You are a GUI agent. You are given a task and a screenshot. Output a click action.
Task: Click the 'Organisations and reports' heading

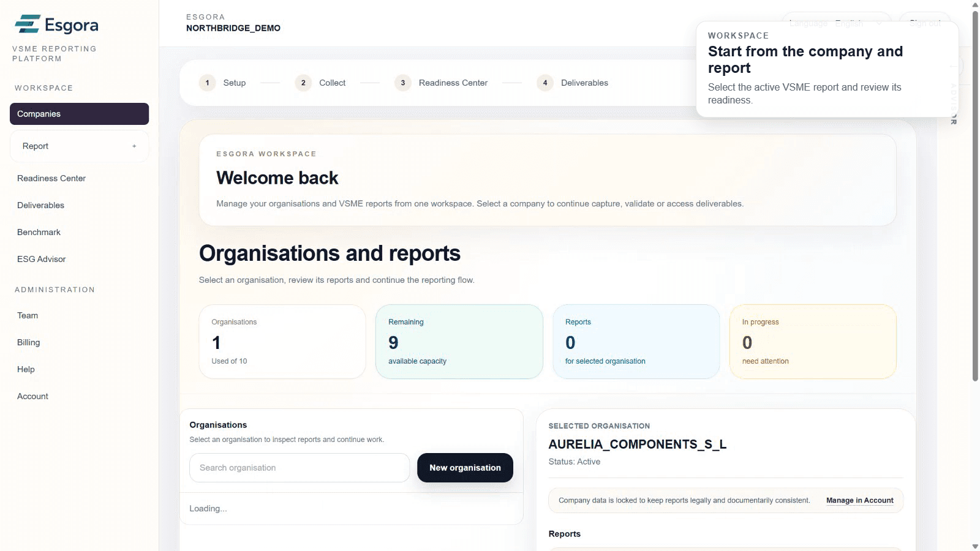tap(330, 253)
